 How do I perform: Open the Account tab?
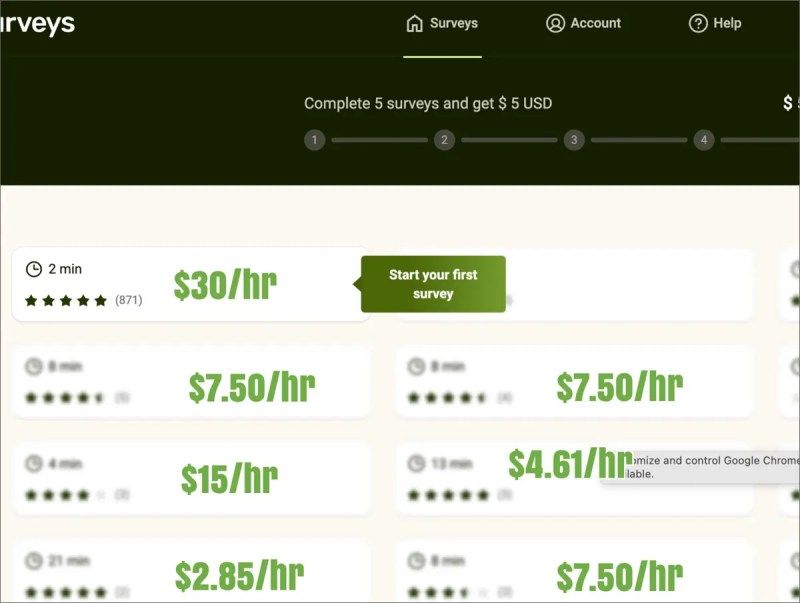pos(584,23)
